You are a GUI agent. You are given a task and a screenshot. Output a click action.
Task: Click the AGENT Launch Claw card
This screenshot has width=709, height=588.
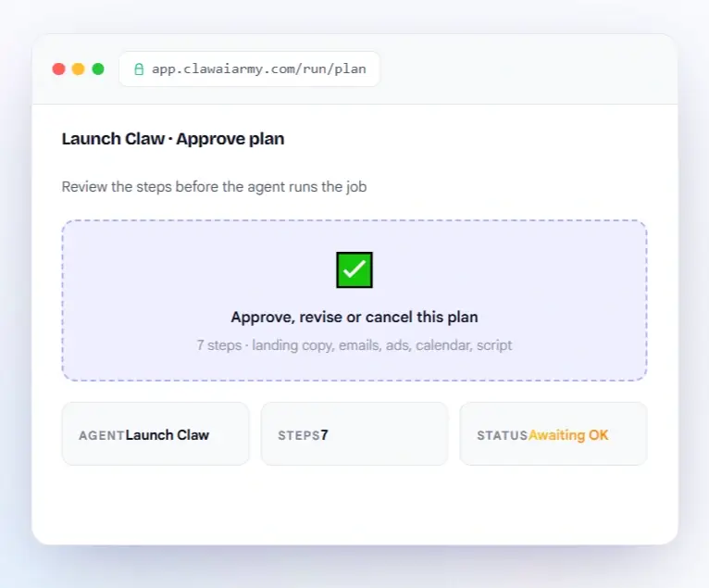155,433
